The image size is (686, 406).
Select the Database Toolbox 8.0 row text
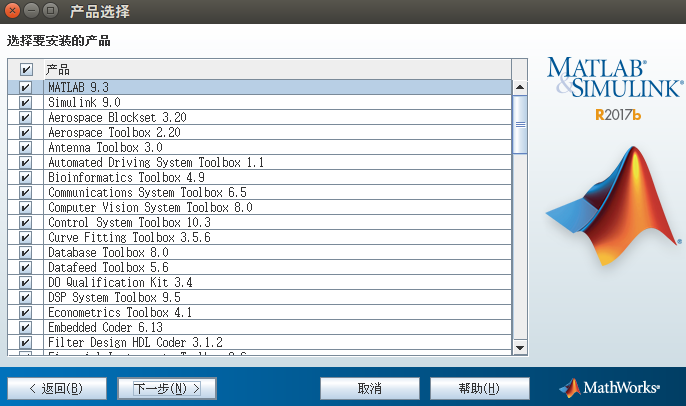click(108, 252)
